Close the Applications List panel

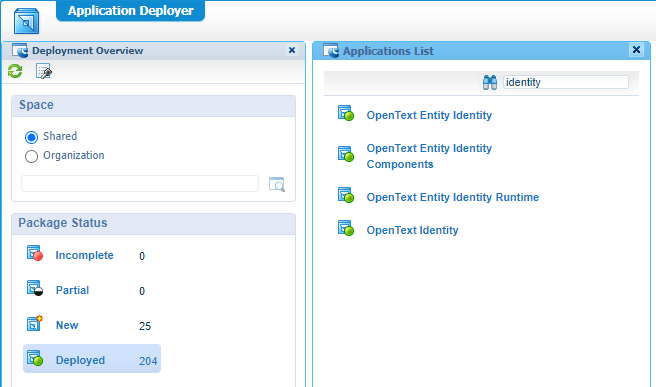coord(636,50)
